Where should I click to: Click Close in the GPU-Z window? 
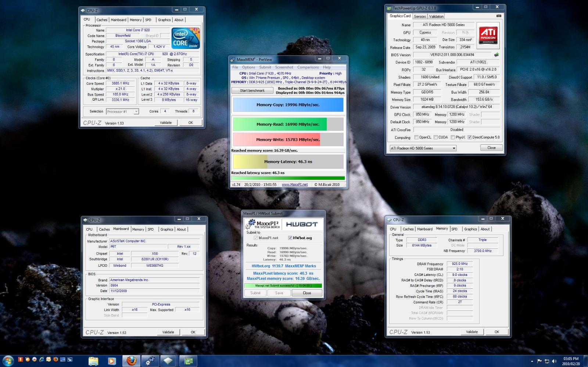491,148
